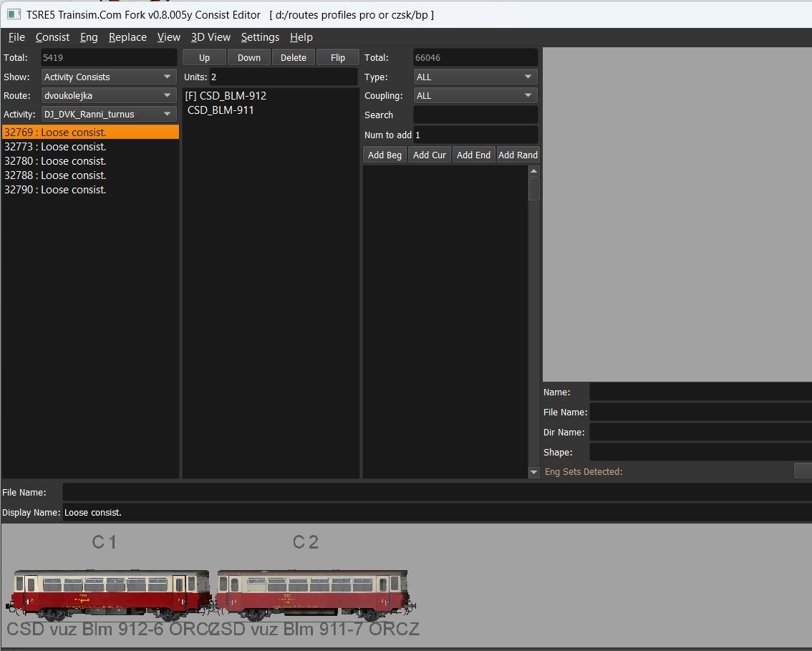Image resolution: width=812 pixels, height=651 pixels.
Task: Open the Show dropdown with Activity Consists
Action: (109, 77)
